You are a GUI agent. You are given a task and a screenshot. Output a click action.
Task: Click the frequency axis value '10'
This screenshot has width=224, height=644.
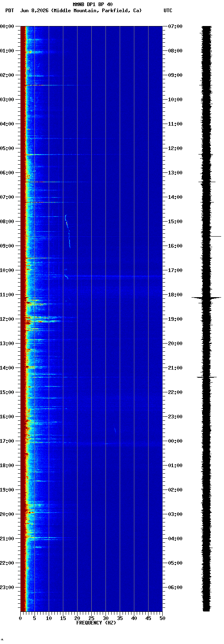49,618
